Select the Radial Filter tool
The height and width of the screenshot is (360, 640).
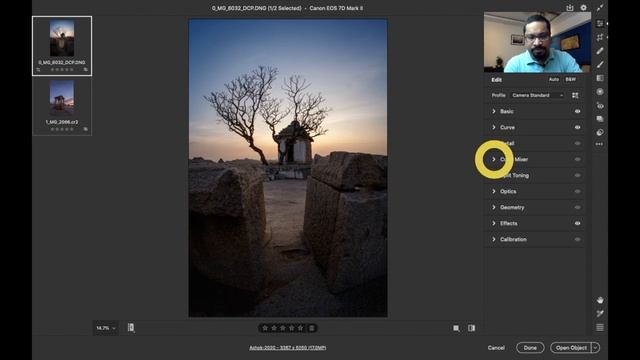click(600, 91)
